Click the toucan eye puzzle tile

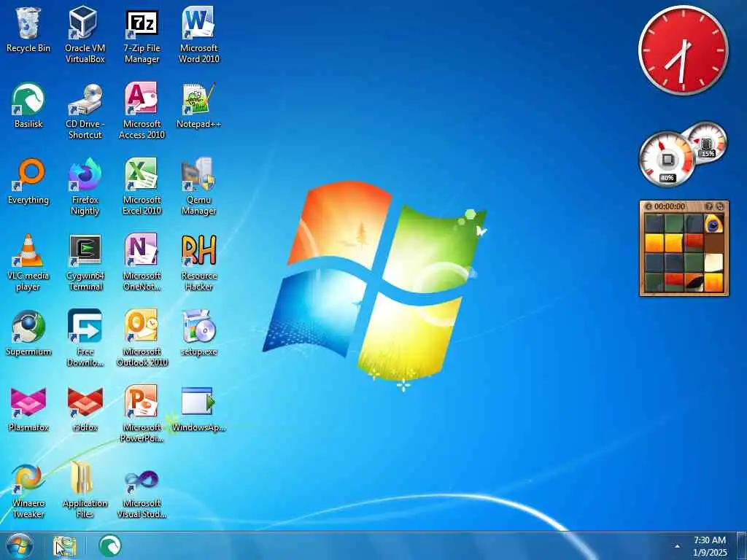713,223
